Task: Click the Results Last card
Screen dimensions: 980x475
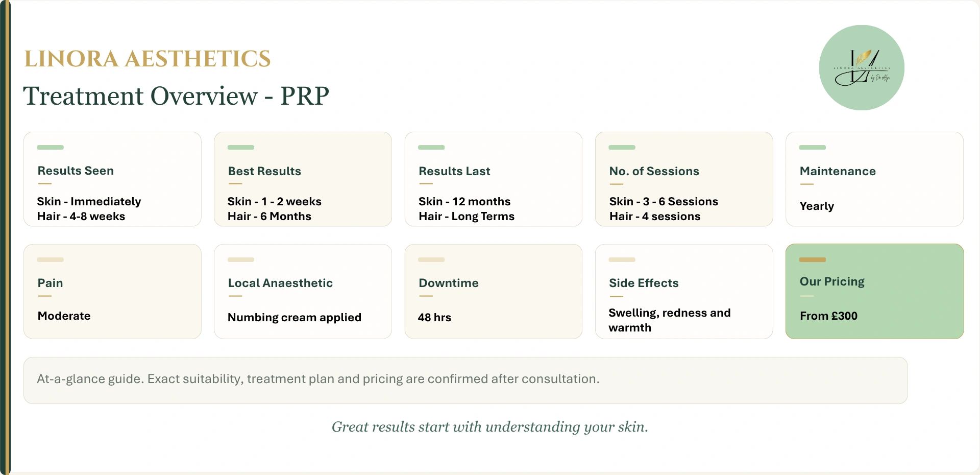Action: [x=493, y=179]
